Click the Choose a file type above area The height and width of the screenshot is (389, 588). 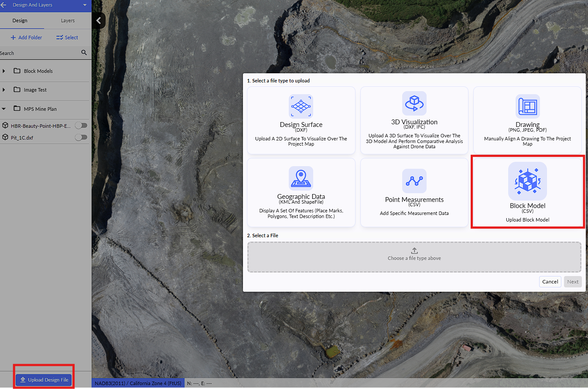[414, 258]
